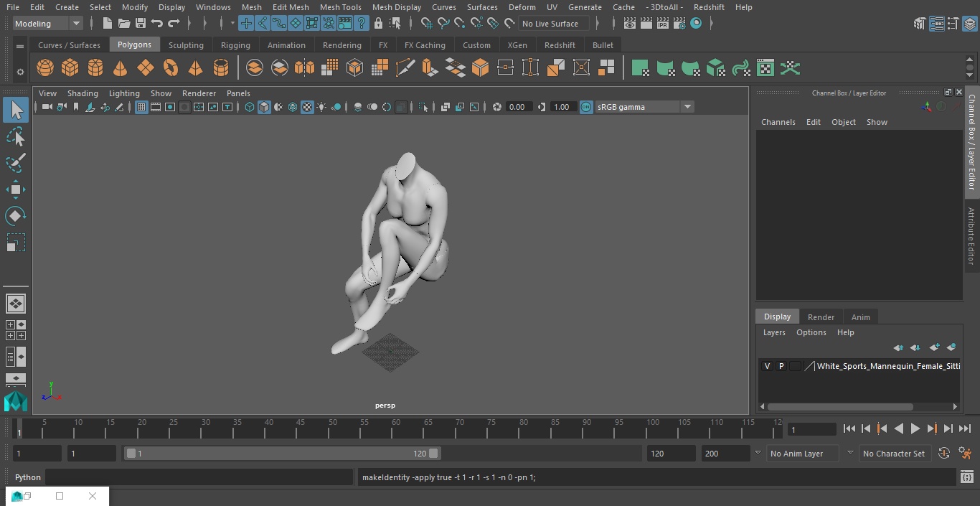980x506 pixels.
Task: Activate the Scale tool
Action: click(16, 243)
